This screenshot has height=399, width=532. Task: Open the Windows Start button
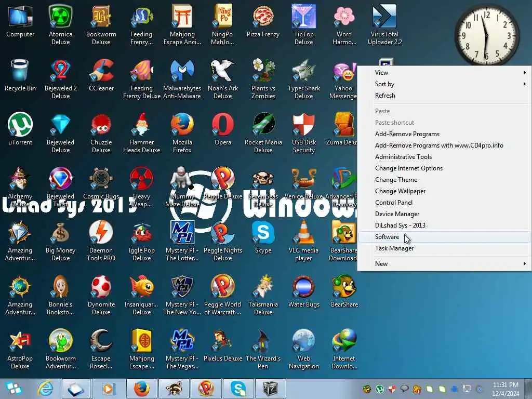pyautogui.click(x=14, y=389)
